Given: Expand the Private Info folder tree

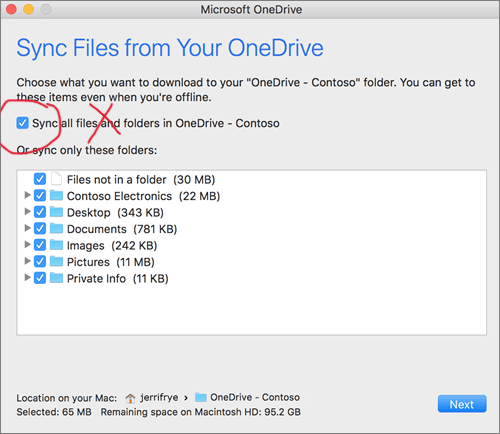Looking at the screenshot, I should (x=27, y=277).
